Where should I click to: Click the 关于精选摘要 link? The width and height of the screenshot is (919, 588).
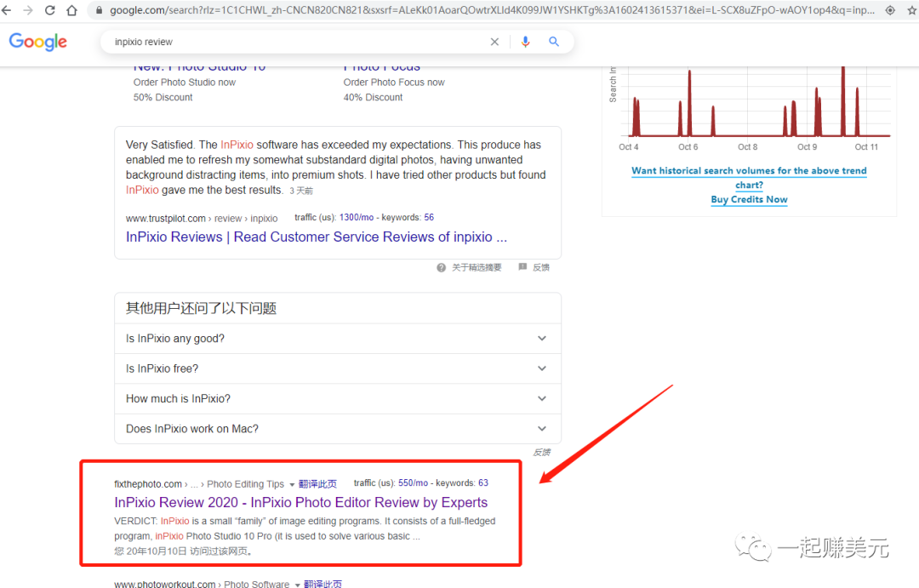pos(477,267)
